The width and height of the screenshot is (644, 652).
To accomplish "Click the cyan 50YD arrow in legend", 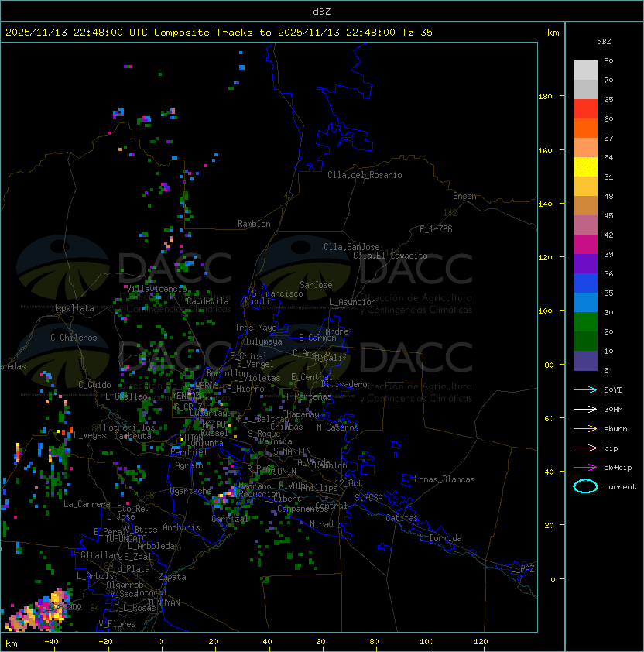I will click(x=585, y=389).
